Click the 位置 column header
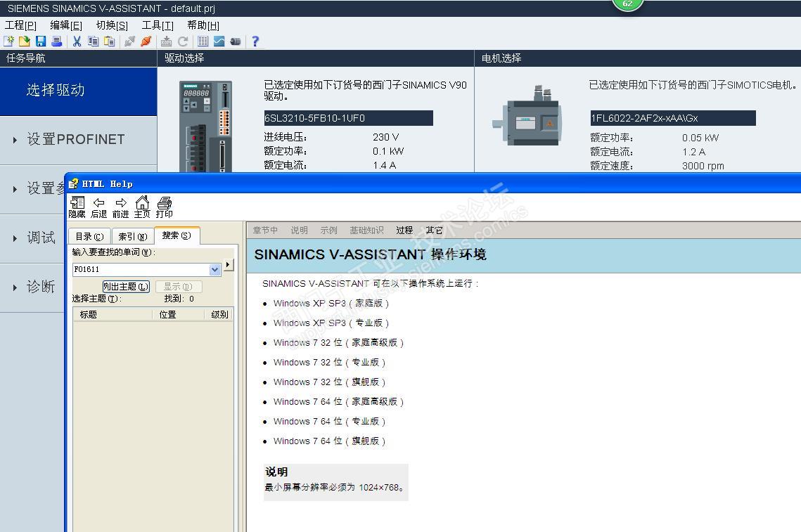This screenshot has width=801, height=532. [179, 315]
